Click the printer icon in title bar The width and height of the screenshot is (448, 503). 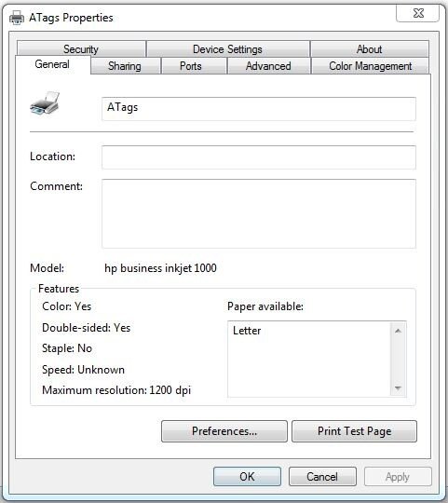click(x=17, y=18)
